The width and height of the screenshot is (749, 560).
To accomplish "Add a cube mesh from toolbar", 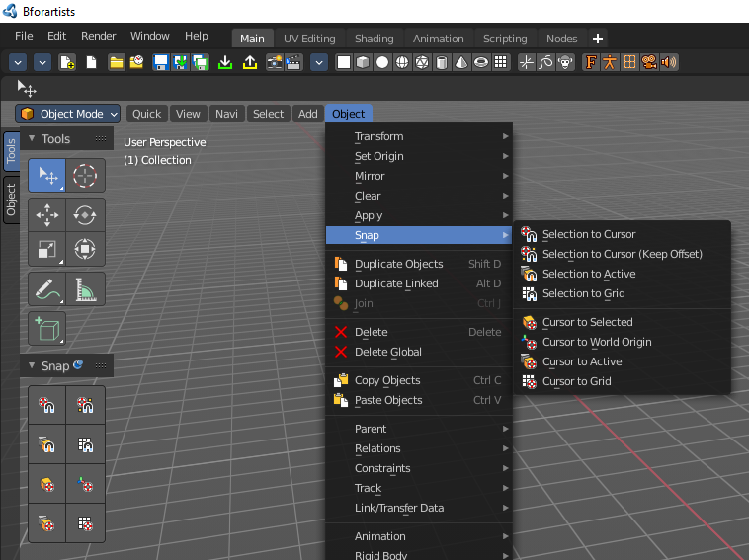I will coord(363,62).
